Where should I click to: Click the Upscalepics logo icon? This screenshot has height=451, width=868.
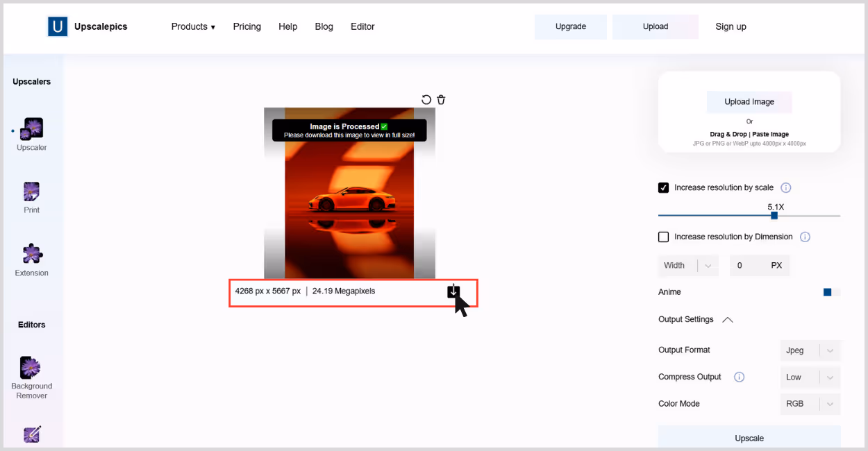click(x=58, y=27)
